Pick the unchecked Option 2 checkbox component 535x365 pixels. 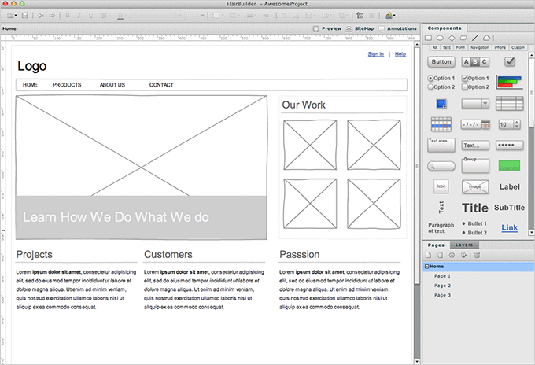pyautogui.click(x=475, y=87)
